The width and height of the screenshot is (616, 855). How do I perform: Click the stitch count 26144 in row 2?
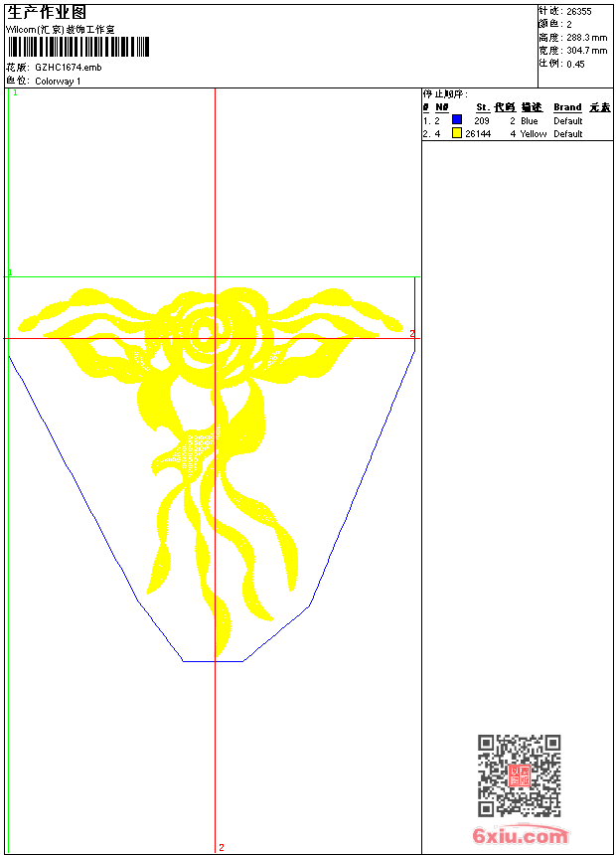[478, 134]
